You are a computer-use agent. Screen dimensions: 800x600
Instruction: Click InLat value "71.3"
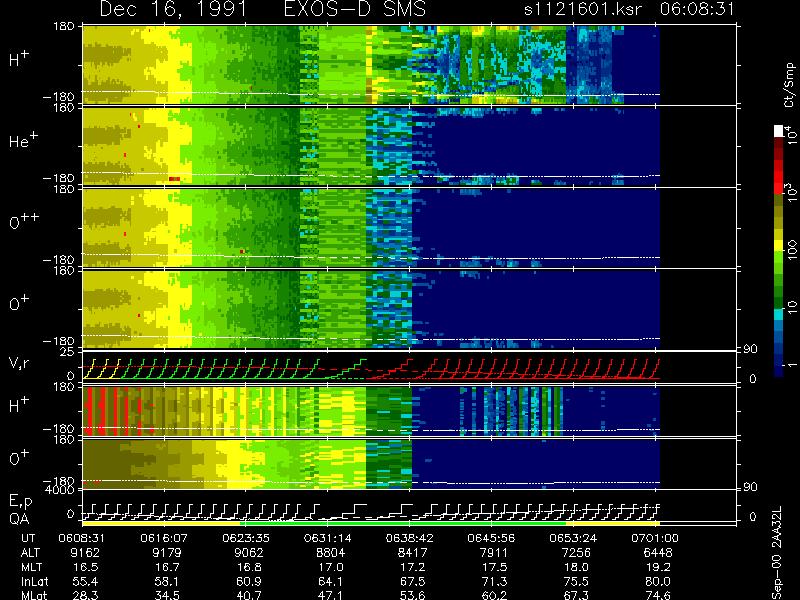click(x=494, y=581)
